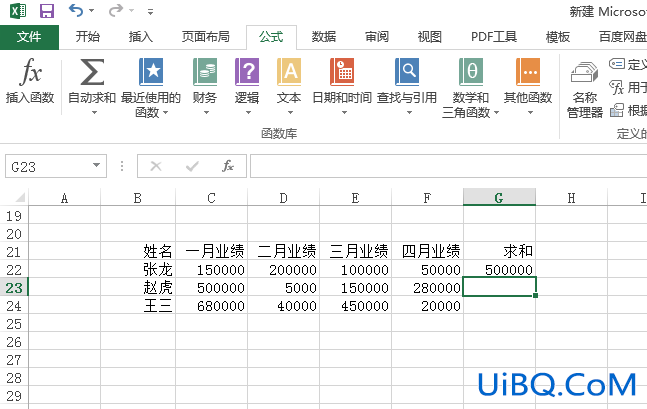This screenshot has height=409, width=647.
Task: Open the 模板 ribbon tab
Action: 557,37
